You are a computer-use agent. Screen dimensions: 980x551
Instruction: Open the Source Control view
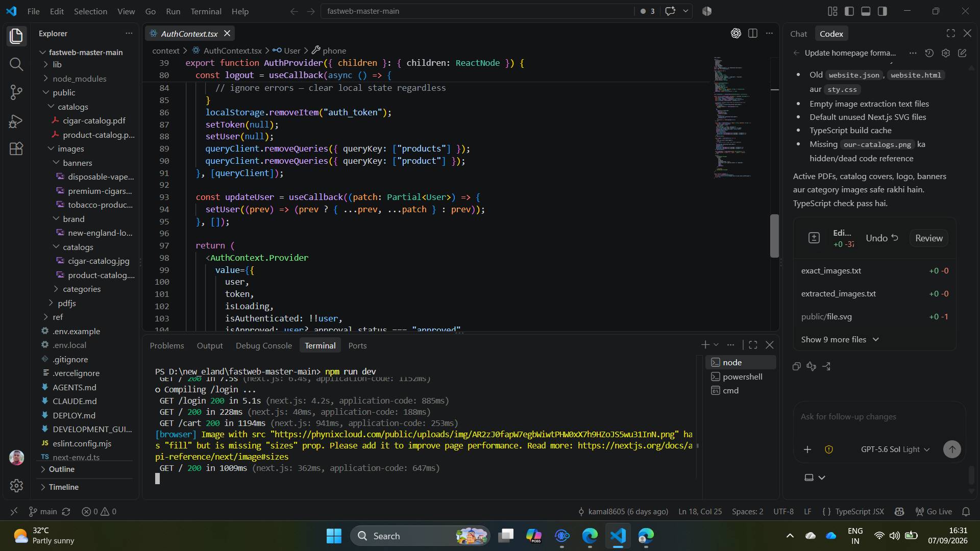click(16, 92)
